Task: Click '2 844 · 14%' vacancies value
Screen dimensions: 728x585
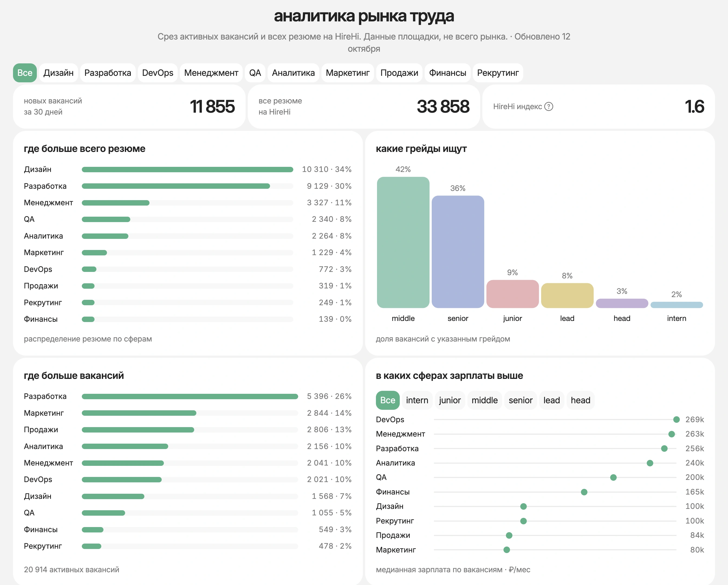Action: pyautogui.click(x=329, y=413)
